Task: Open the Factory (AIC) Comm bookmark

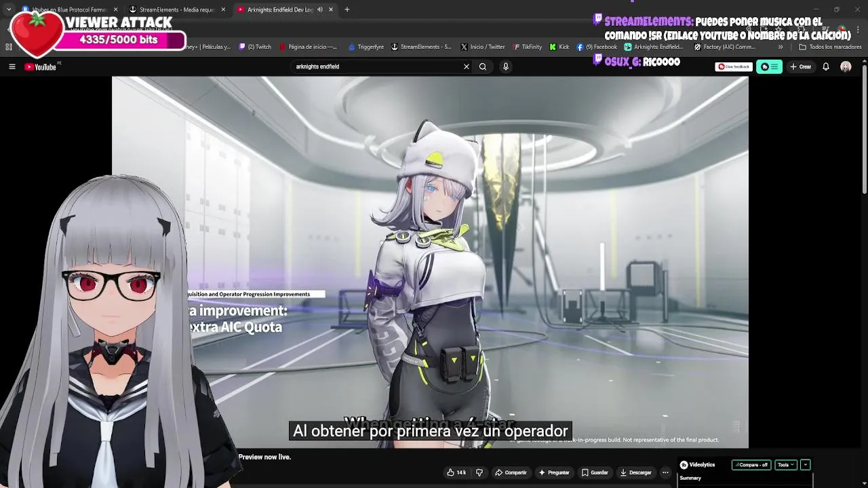Action: pyautogui.click(x=724, y=47)
